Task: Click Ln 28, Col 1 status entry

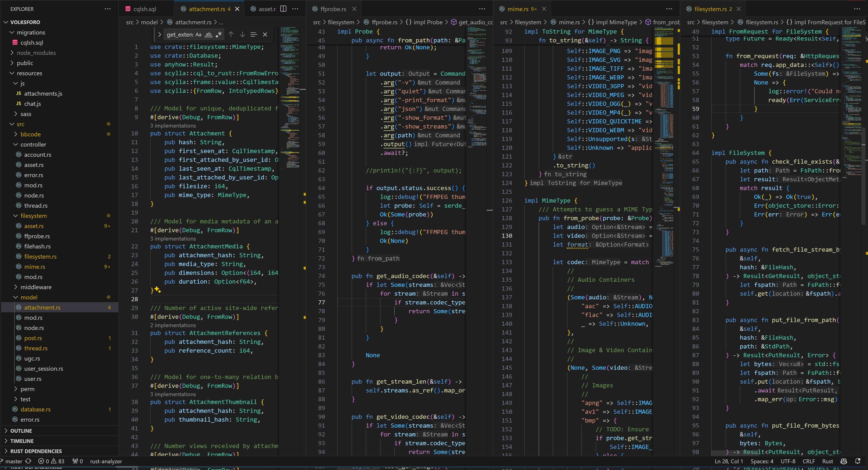Action: [728, 461]
